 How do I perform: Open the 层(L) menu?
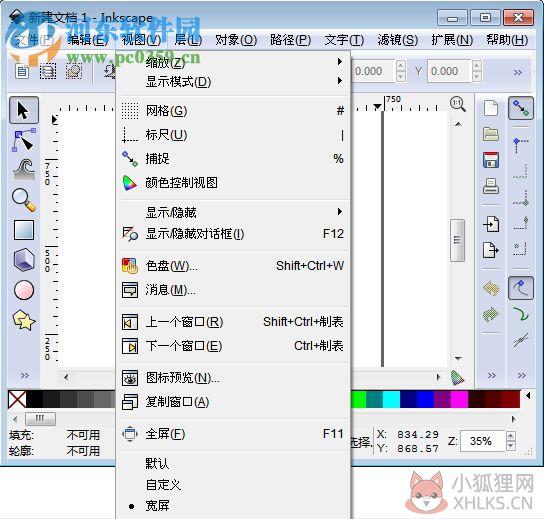coord(188,40)
